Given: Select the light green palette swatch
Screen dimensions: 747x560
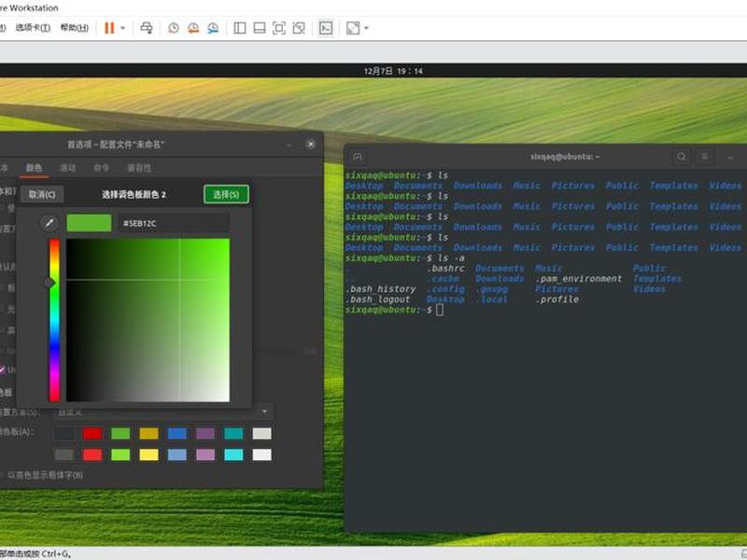Looking at the screenshot, I should point(120,455).
